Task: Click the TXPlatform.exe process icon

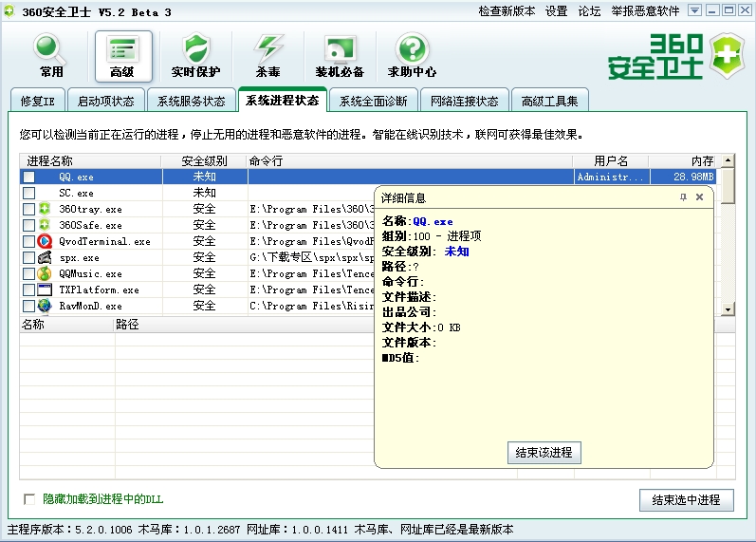Action: pos(45,290)
